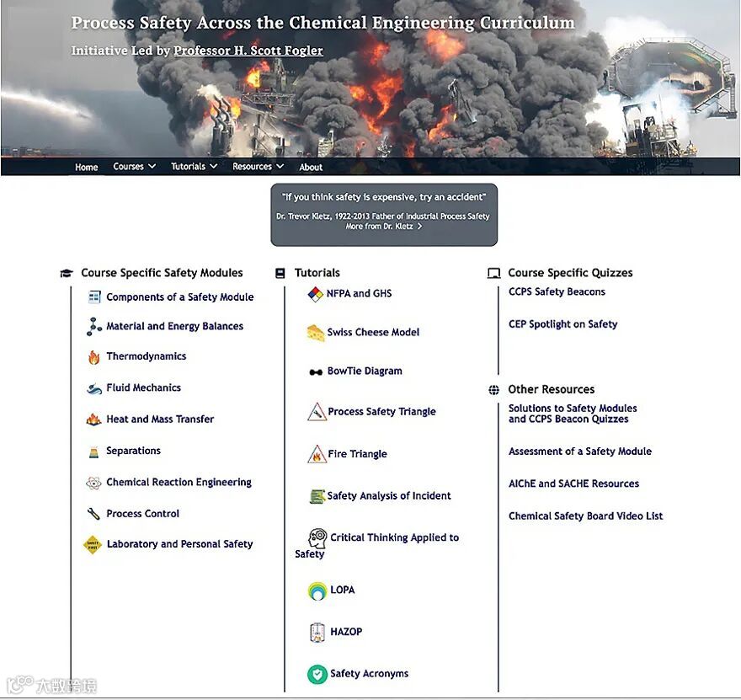Expand the Resources dropdown chevron
The height and width of the screenshot is (700, 741).
(x=280, y=167)
